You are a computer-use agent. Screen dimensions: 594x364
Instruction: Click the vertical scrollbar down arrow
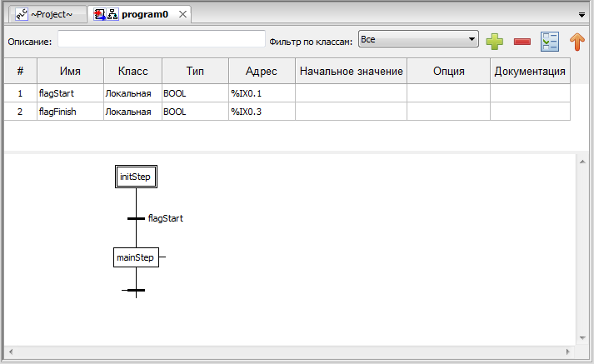(x=581, y=337)
